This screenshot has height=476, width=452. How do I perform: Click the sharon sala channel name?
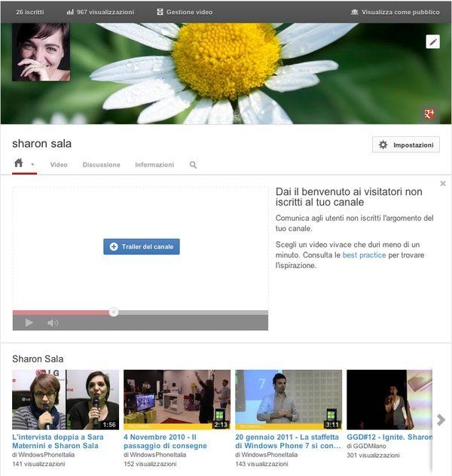[42, 144]
